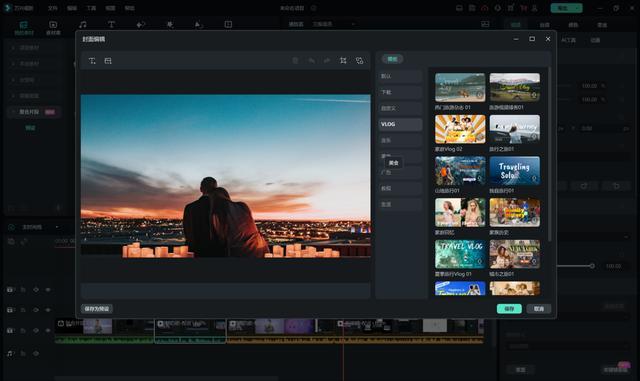
Task: Click the sunset couple cover image canvas
Action: point(226,176)
